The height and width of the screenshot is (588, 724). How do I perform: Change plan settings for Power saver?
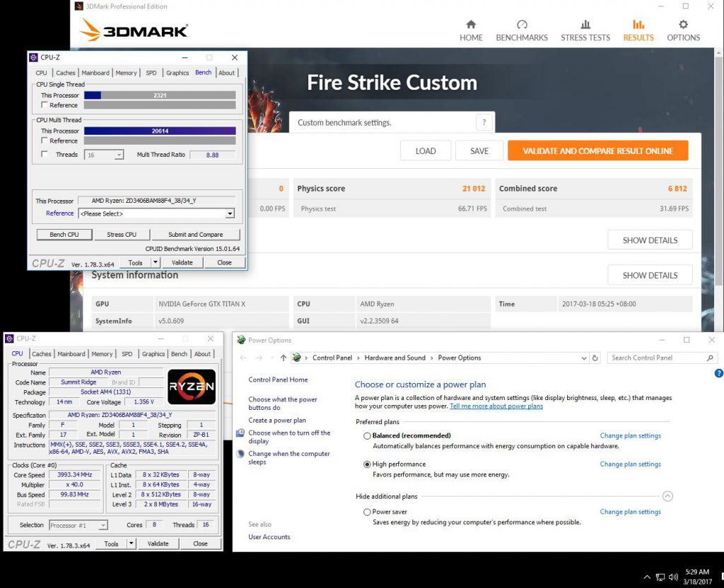coord(630,512)
